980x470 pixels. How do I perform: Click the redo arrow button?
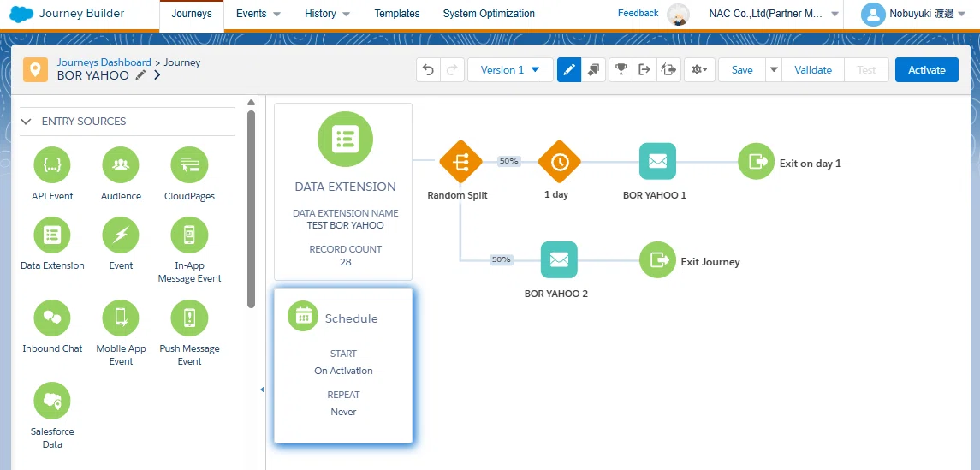(x=453, y=70)
